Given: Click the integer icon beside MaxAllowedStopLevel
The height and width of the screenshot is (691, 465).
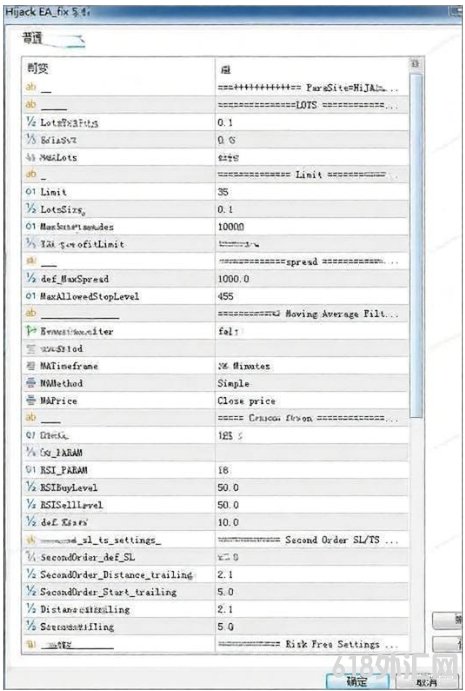Looking at the screenshot, I should (x=30, y=296).
